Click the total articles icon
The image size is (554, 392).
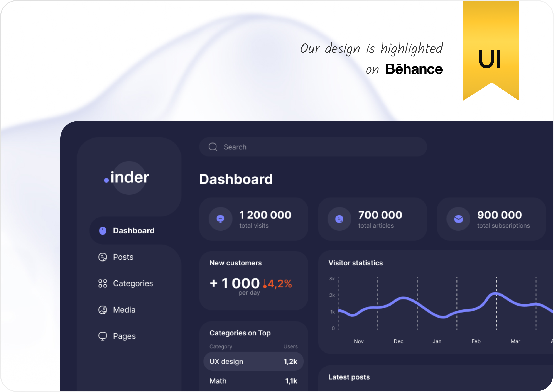coord(339,219)
